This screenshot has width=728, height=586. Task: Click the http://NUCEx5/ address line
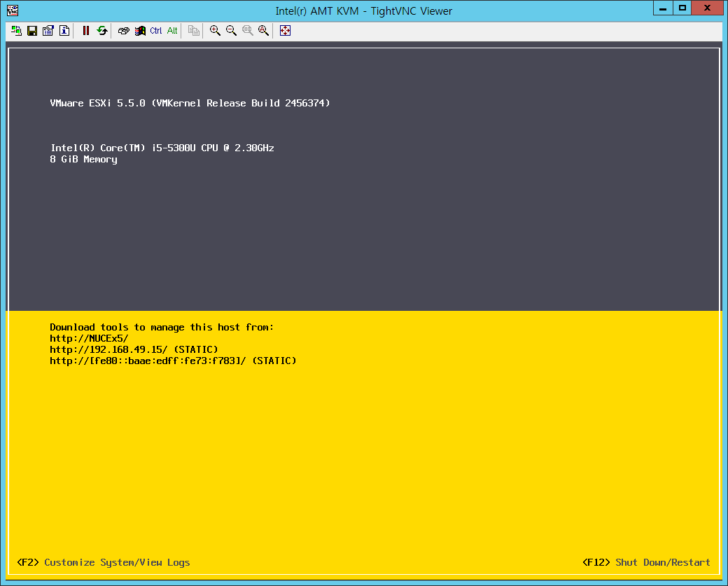[89, 338]
